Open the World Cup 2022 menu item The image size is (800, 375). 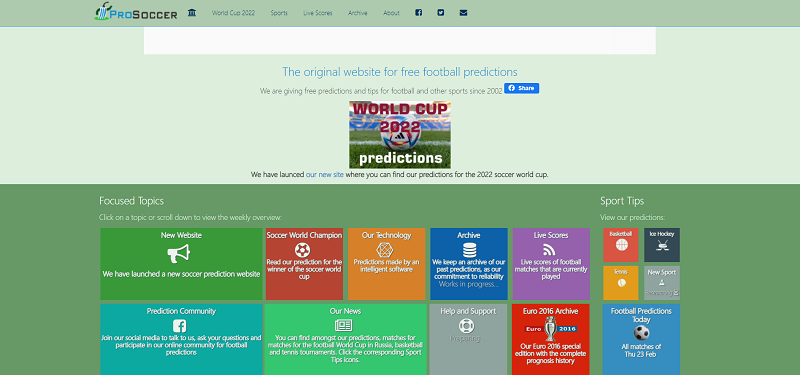(233, 13)
